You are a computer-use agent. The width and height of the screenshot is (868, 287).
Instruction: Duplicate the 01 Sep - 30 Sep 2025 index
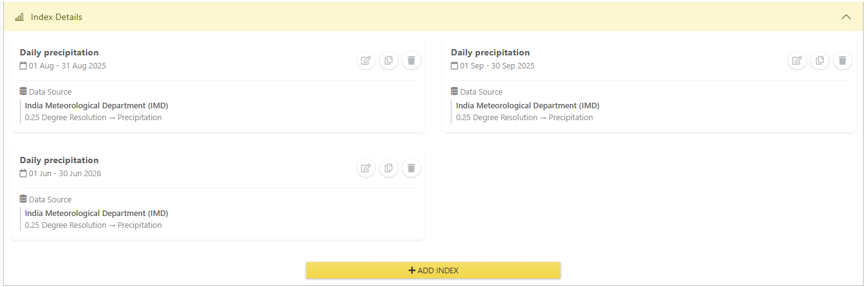coord(819,60)
